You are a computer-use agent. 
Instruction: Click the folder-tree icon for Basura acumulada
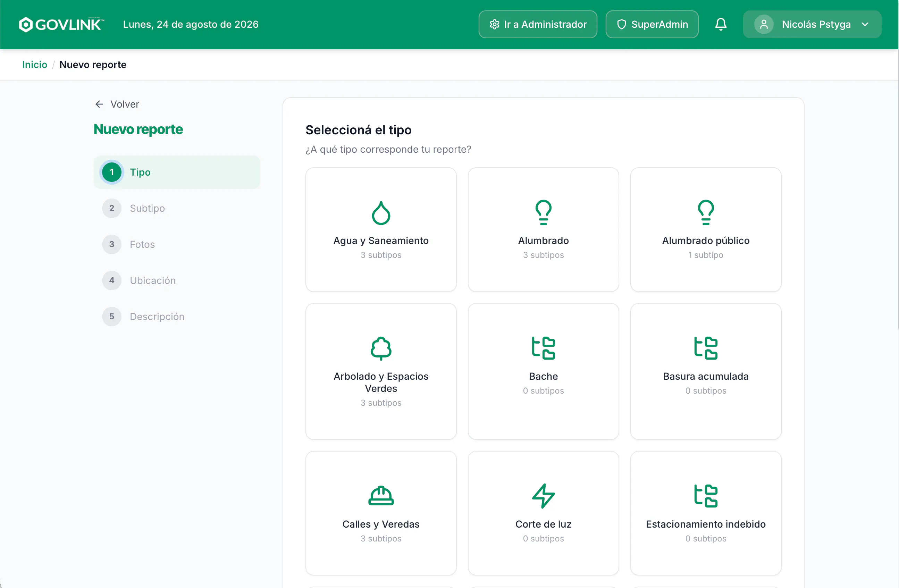[706, 348]
